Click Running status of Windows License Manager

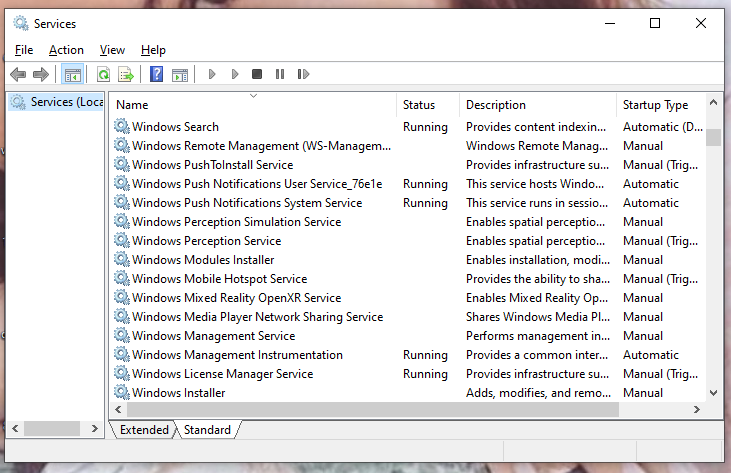pyautogui.click(x=425, y=374)
